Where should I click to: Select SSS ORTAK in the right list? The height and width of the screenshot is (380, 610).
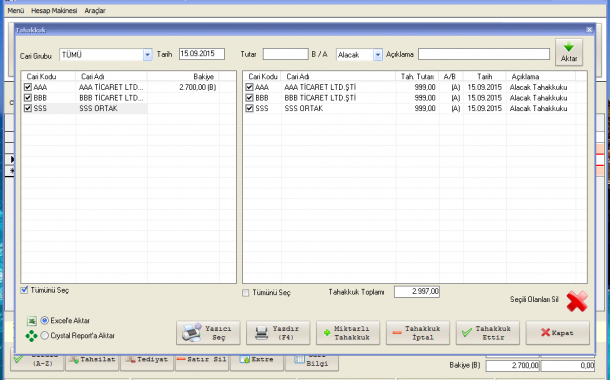pyautogui.click(x=304, y=108)
